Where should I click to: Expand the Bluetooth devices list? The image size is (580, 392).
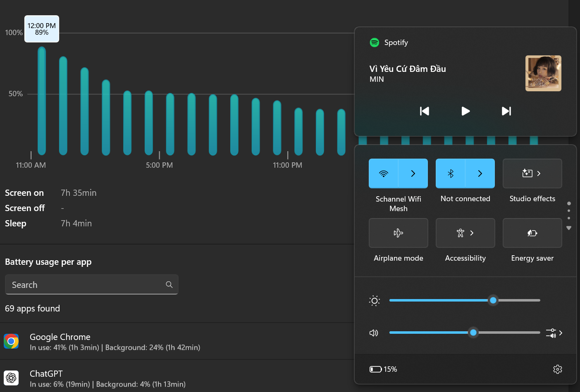(x=480, y=173)
